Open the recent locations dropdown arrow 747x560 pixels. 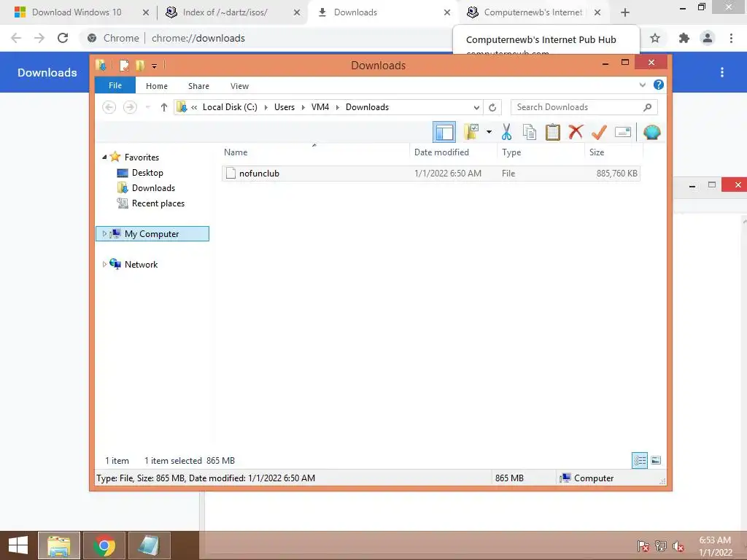click(x=147, y=107)
